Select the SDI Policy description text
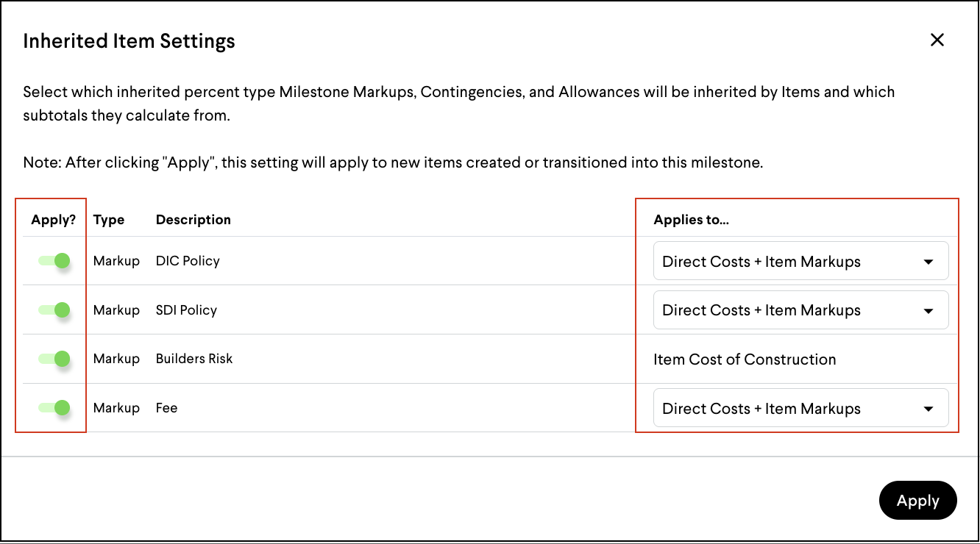Image resolution: width=980 pixels, height=544 pixels. (186, 310)
